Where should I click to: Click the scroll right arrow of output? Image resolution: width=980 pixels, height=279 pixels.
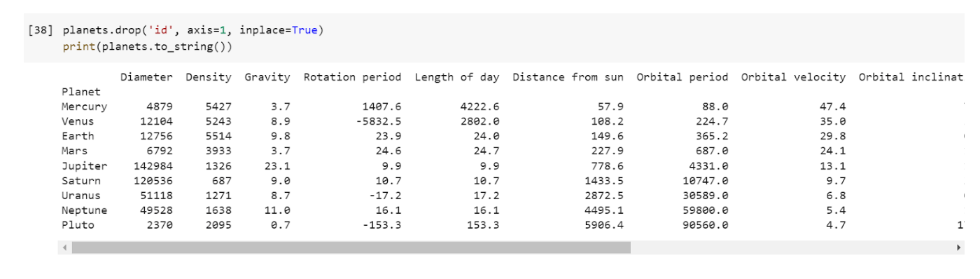(x=959, y=248)
